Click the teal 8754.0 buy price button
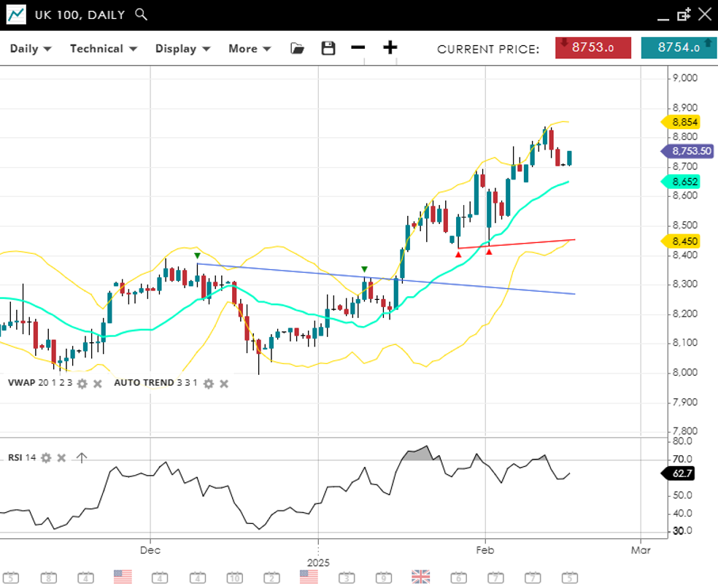 point(678,48)
